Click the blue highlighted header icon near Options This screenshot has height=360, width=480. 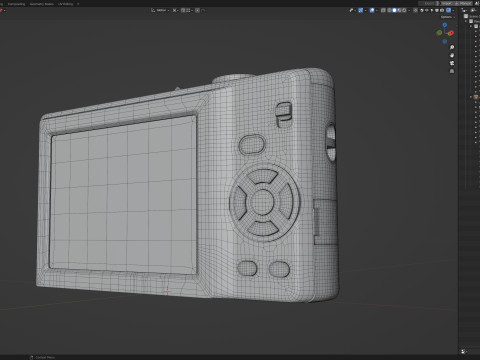click(x=448, y=10)
